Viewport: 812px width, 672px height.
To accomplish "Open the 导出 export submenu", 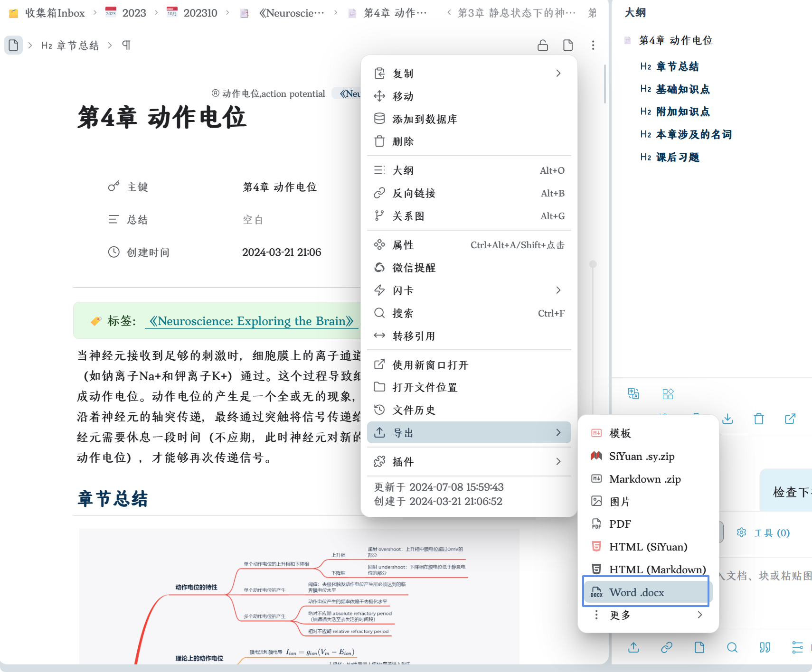I will tap(469, 432).
